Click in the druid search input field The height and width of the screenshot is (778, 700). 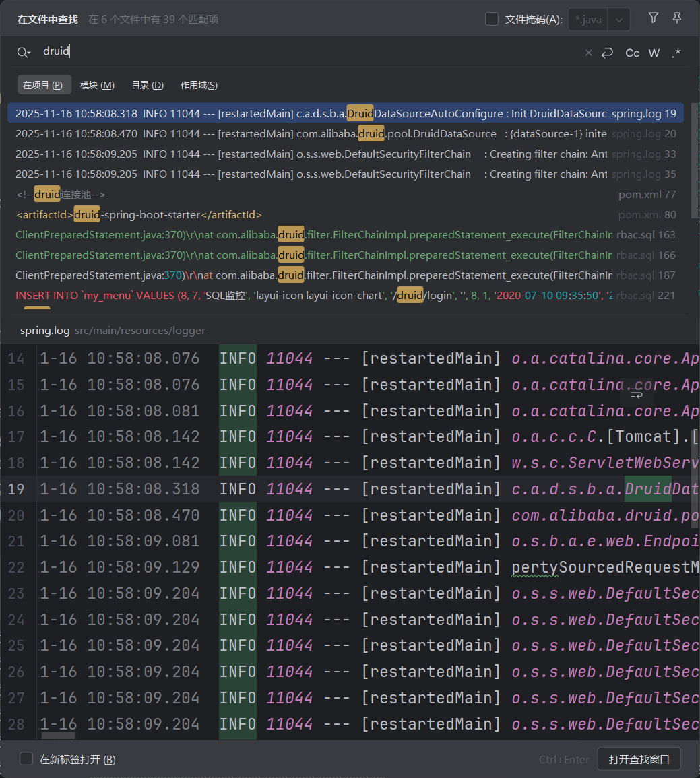click(x=303, y=51)
